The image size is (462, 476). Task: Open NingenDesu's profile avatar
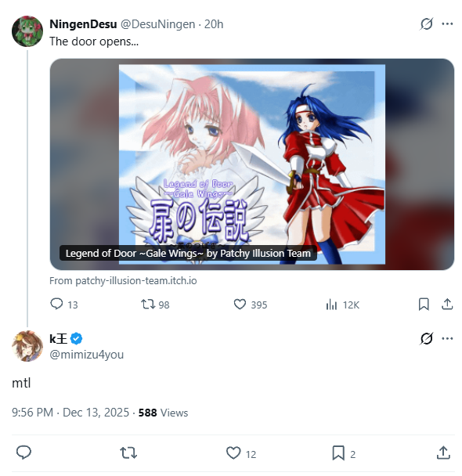pos(27,31)
